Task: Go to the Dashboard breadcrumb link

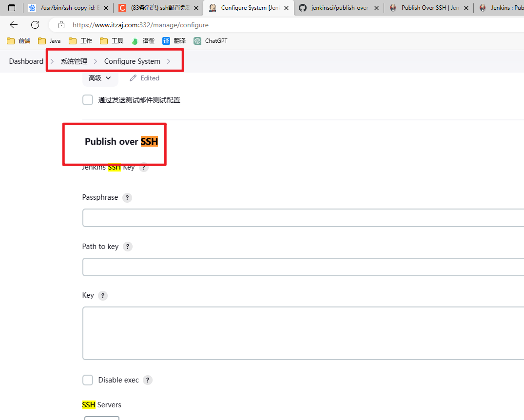Action: click(x=26, y=61)
